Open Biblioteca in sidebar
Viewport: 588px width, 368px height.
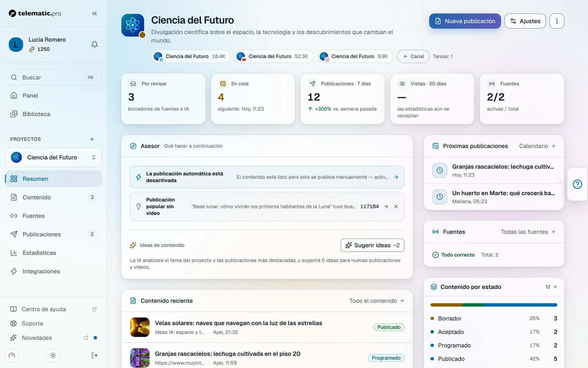[x=54, y=114]
